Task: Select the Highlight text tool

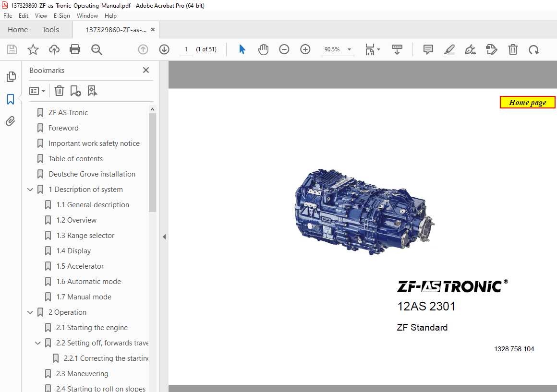Action: (x=449, y=49)
